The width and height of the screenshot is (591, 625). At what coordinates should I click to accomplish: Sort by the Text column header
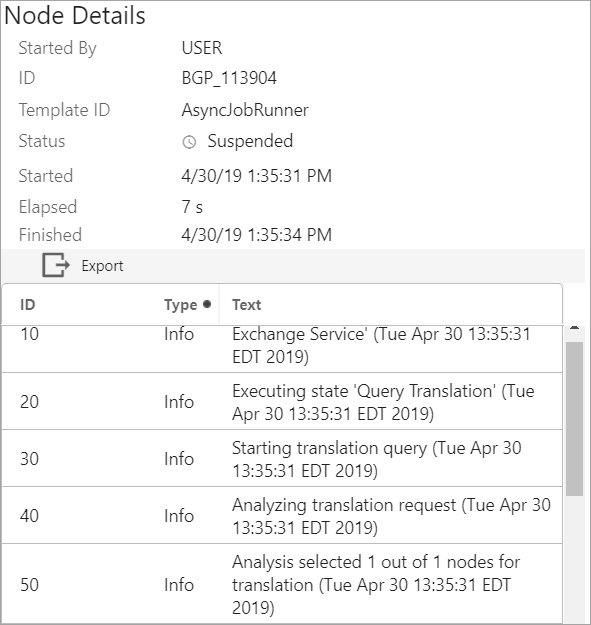point(247,305)
